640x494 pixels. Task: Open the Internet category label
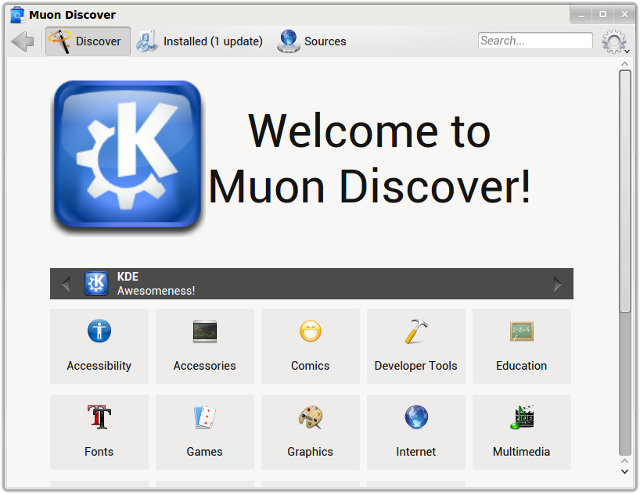coord(416,452)
